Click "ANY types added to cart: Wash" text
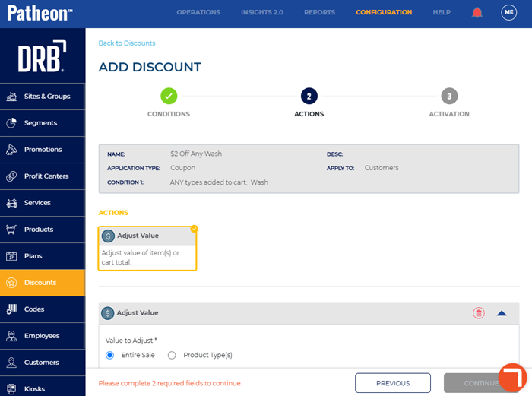Viewport: 532px width, 396px height. 219,182
